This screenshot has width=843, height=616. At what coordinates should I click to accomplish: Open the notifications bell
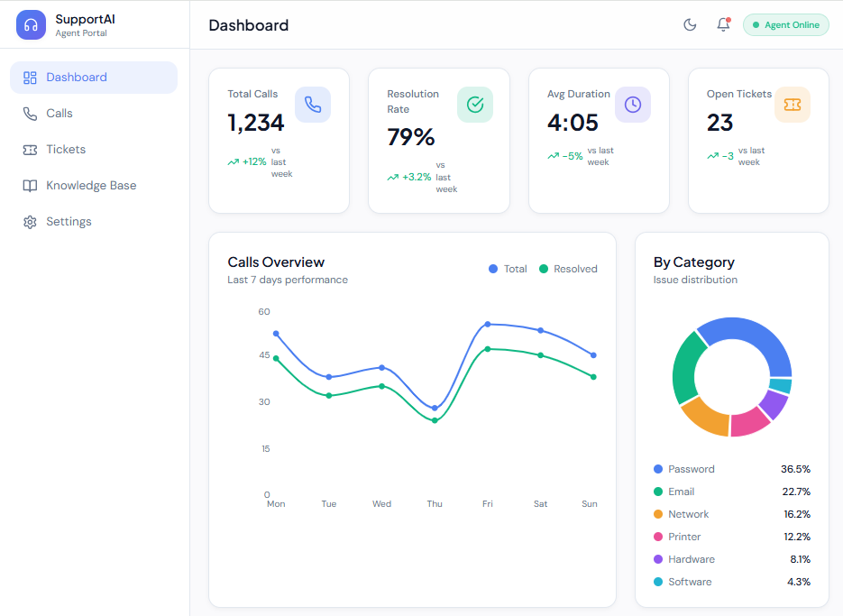pos(723,25)
